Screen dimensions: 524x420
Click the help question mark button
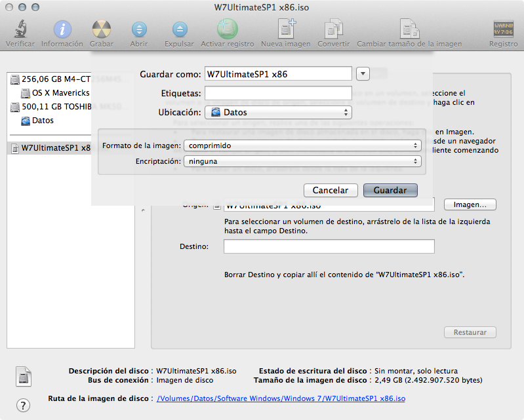pyautogui.click(x=23, y=406)
